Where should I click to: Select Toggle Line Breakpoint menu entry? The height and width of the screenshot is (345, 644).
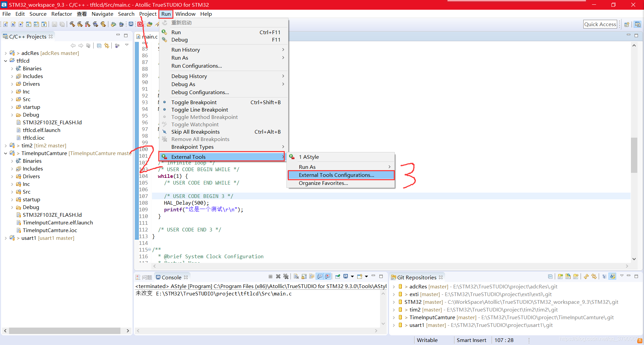pyautogui.click(x=223, y=110)
